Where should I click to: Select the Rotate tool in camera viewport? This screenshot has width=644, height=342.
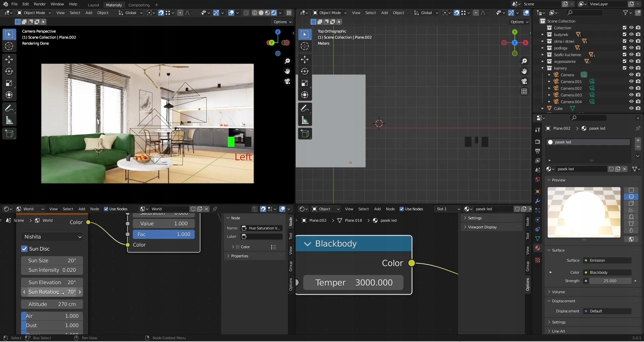9,72
